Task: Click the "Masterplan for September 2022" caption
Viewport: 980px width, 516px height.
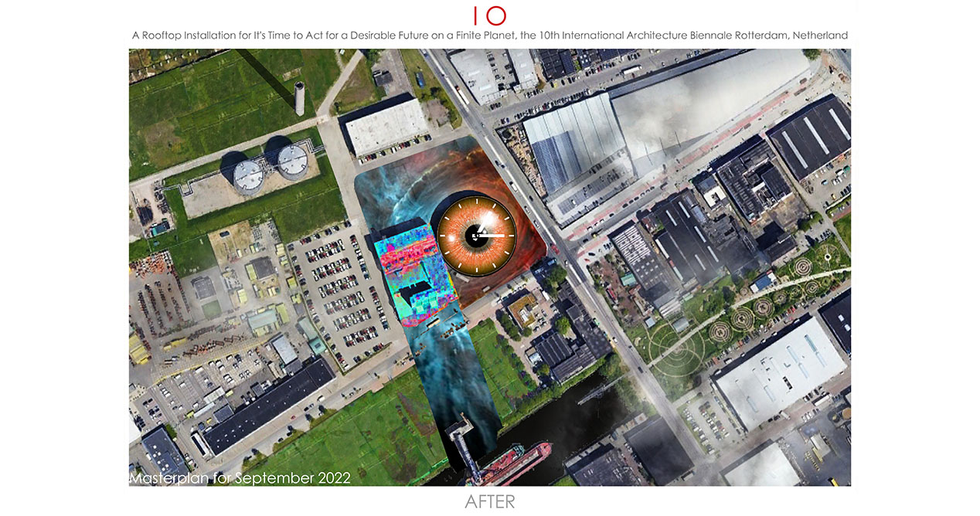Action: pyautogui.click(x=240, y=478)
